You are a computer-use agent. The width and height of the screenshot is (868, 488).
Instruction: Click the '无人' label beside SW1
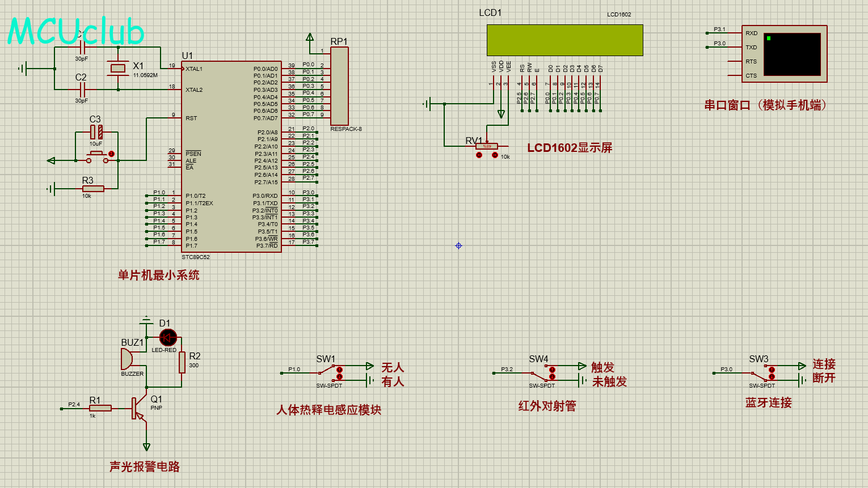(393, 367)
